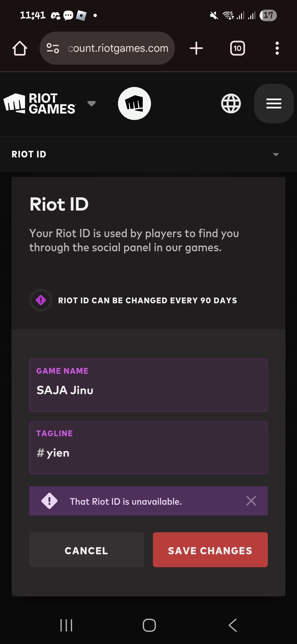The width and height of the screenshot is (297, 644).
Task: Tap Android back navigation arrow
Action: pos(233,625)
